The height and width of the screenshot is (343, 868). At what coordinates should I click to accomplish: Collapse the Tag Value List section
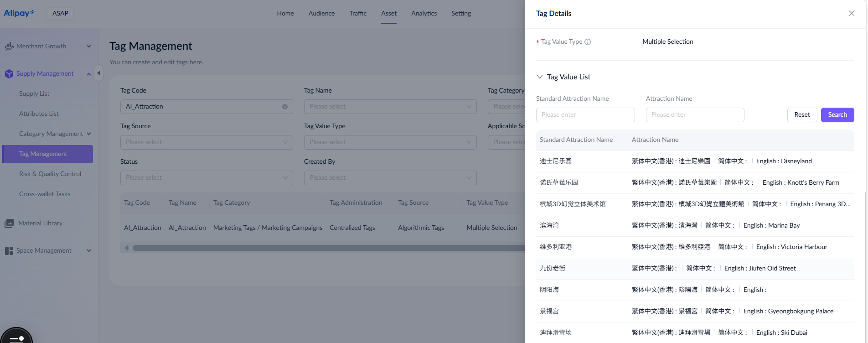coord(540,77)
